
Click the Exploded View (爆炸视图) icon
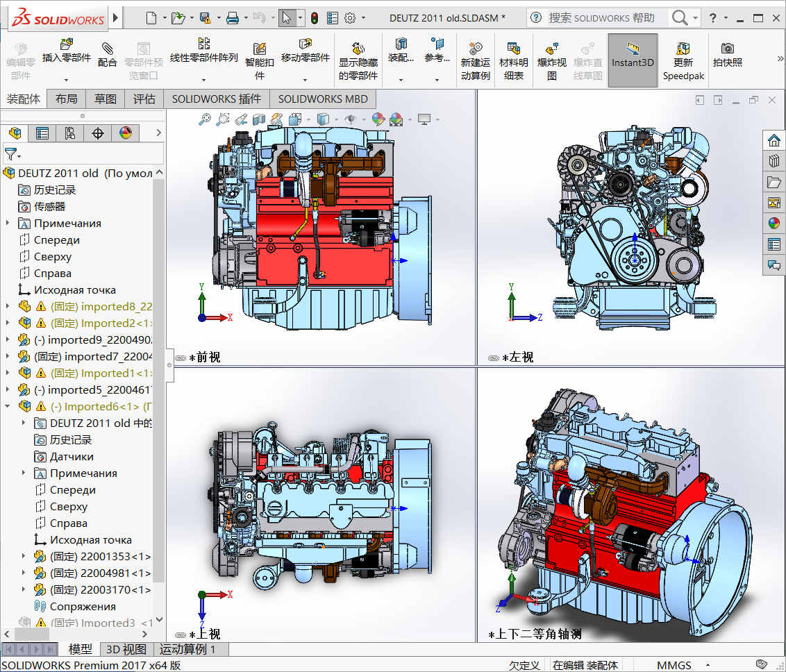(552, 49)
